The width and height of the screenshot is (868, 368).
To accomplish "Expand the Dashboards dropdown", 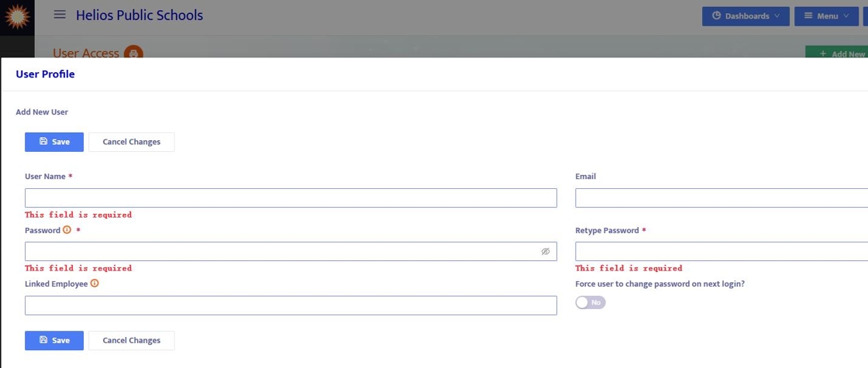I will coord(746,16).
